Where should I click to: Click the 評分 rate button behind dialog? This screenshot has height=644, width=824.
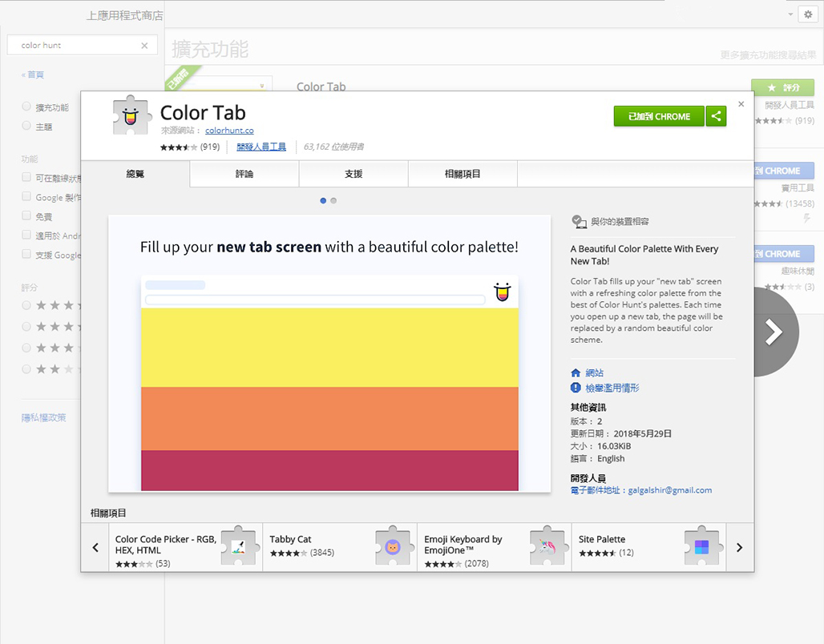click(x=783, y=88)
